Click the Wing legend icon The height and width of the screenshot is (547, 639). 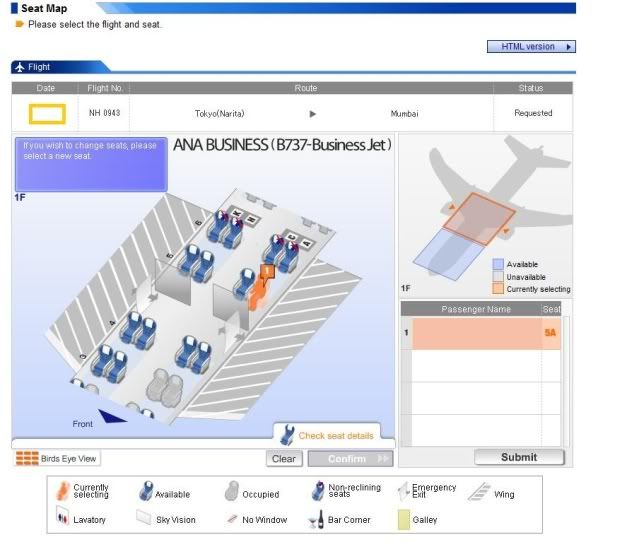coord(479,492)
